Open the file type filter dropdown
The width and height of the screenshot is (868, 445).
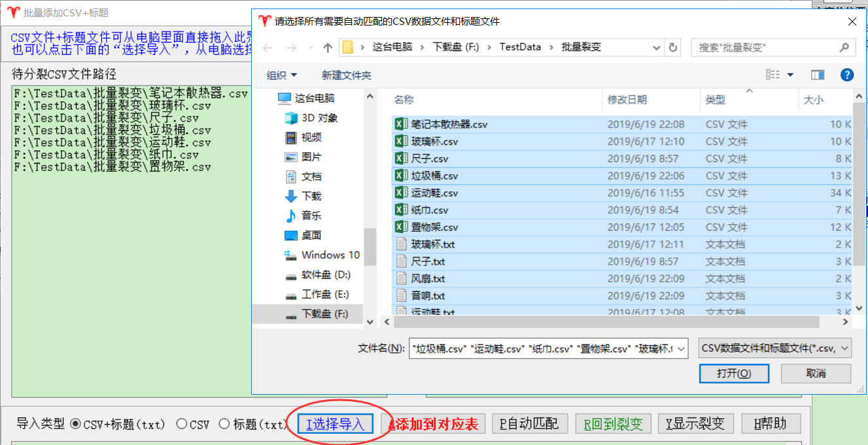pyautogui.click(x=775, y=349)
